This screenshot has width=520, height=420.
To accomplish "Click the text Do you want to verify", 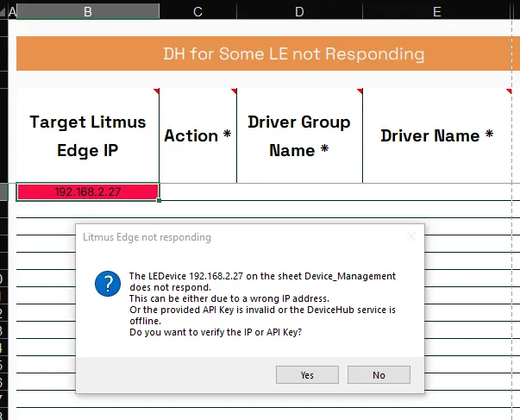I will (216, 332).
